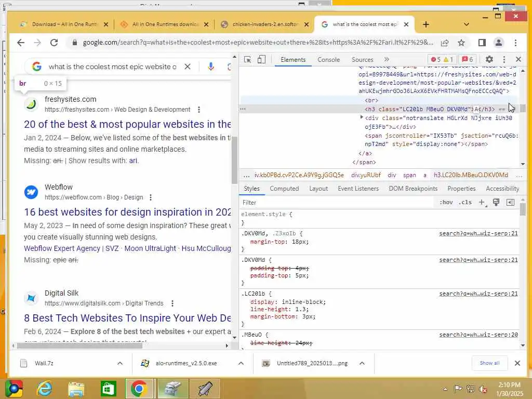Toggle the .cls class editor
The height and width of the screenshot is (399, 532).
[465, 202]
